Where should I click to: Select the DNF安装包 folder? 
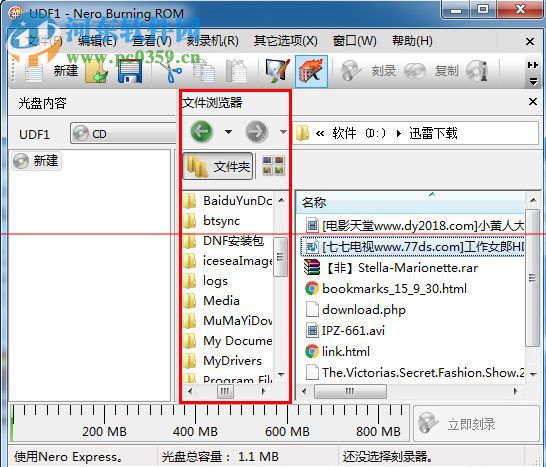coord(224,241)
